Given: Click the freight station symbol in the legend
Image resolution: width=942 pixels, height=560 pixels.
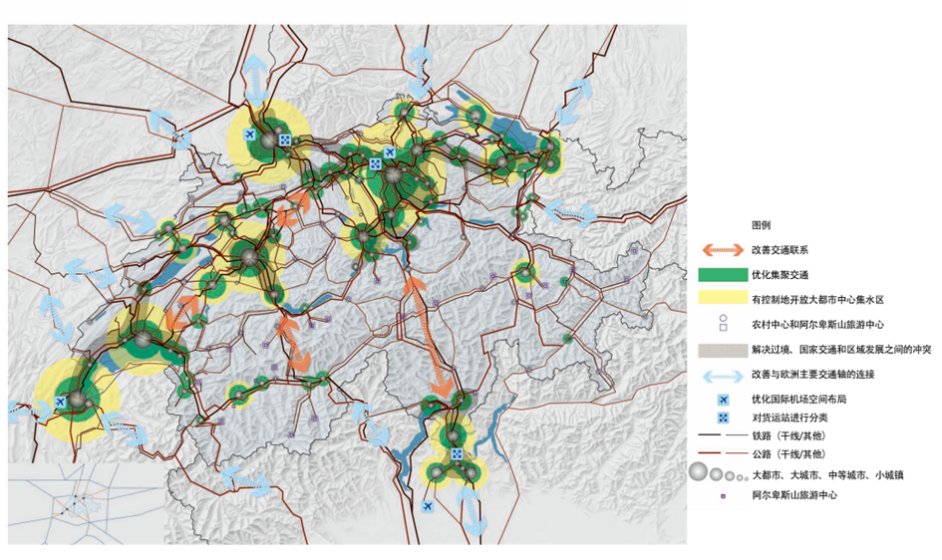Looking at the screenshot, I should [724, 418].
